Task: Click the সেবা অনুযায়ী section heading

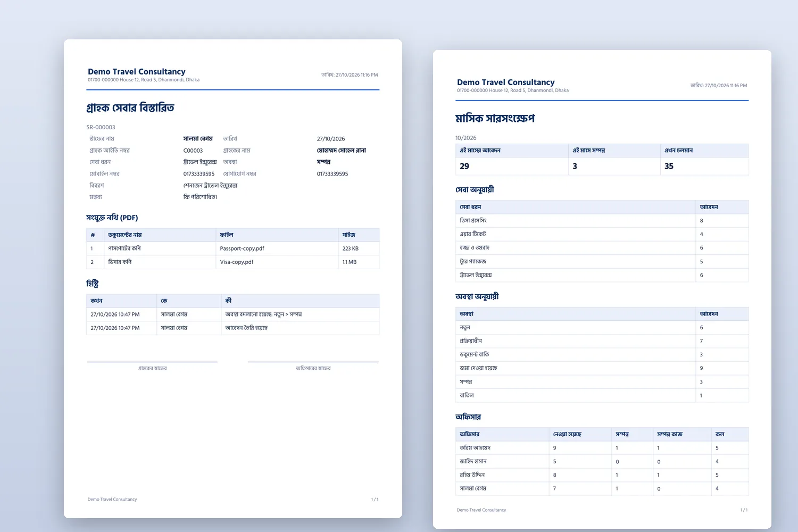Action: (x=475, y=190)
